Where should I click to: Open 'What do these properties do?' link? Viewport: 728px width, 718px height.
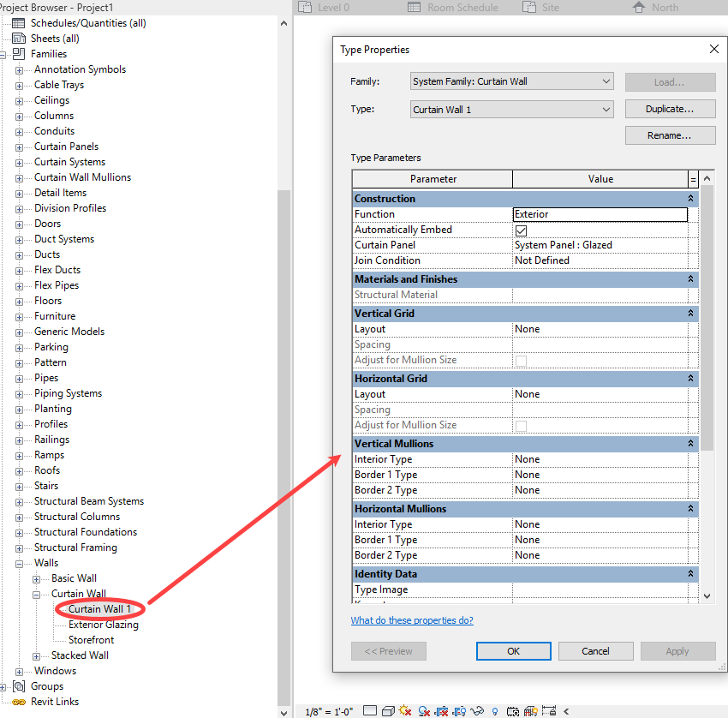(412, 620)
